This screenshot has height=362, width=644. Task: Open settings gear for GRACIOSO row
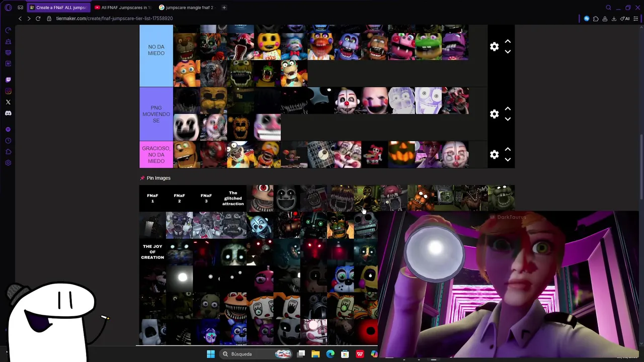pos(494,155)
